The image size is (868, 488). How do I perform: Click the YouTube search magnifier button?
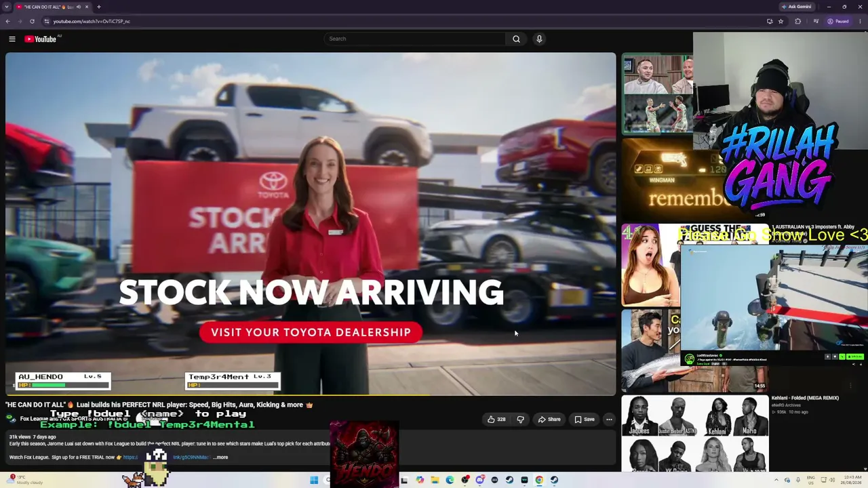click(x=516, y=39)
